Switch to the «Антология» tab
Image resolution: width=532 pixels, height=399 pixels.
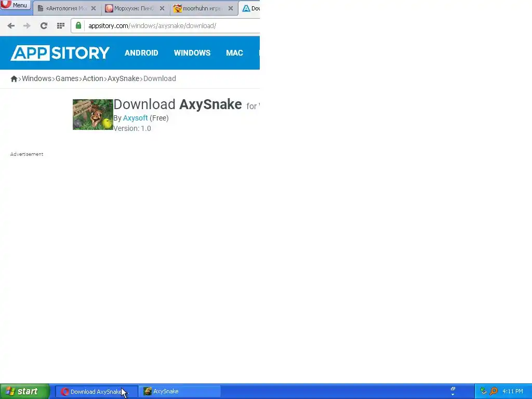67,8
